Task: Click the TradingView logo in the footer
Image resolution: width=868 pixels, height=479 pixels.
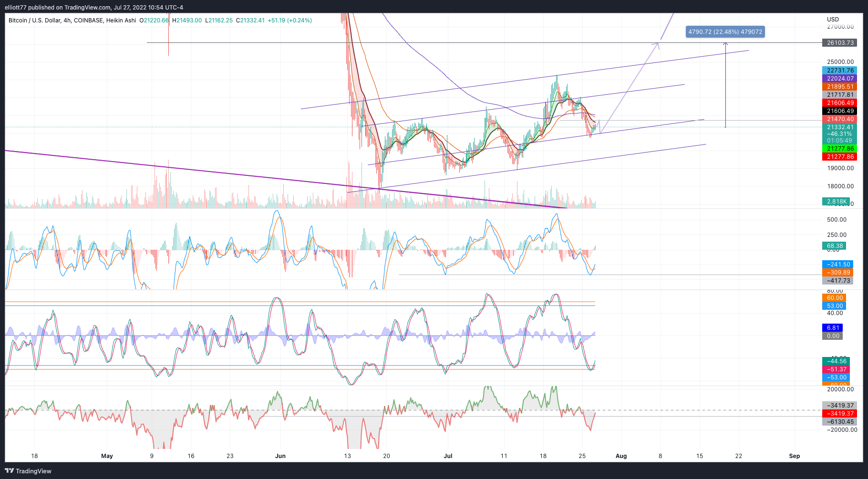Action: coord(28,471)
